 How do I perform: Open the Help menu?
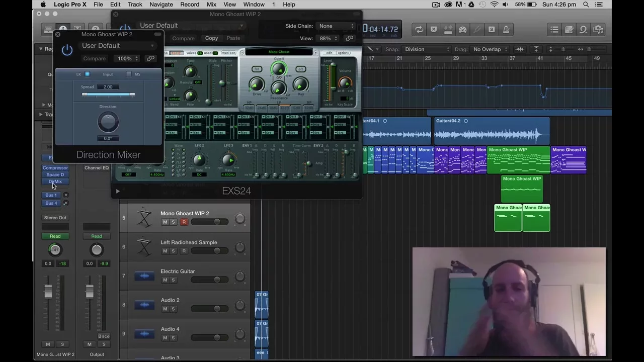[289, 5]
